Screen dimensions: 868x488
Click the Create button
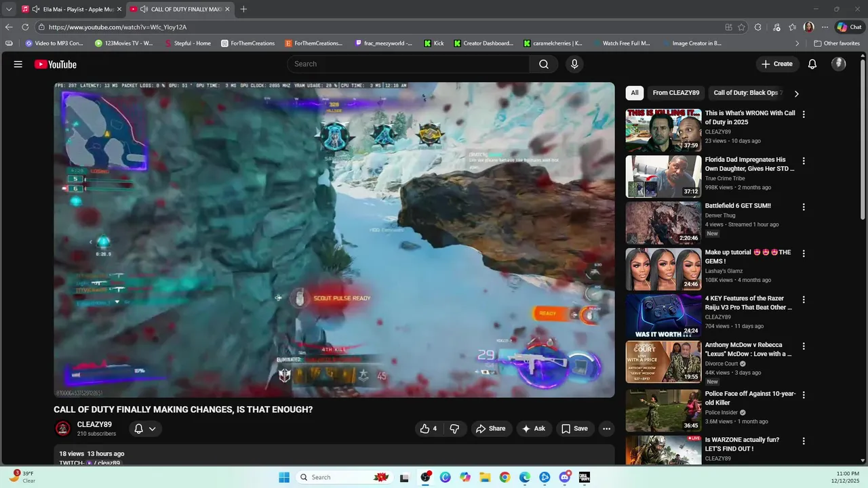[777, 64]
